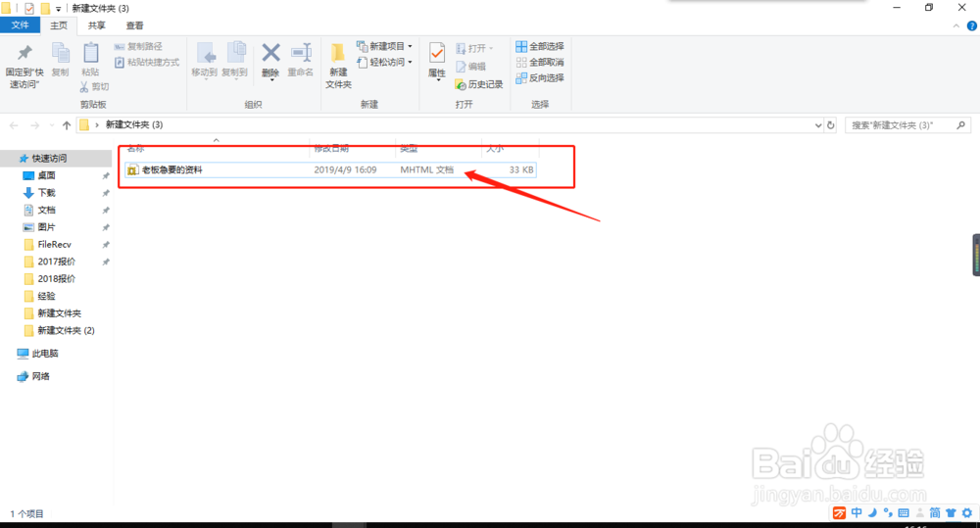980x528 pixels.
Task: Click Select none
Action: [x=539, y=62]
